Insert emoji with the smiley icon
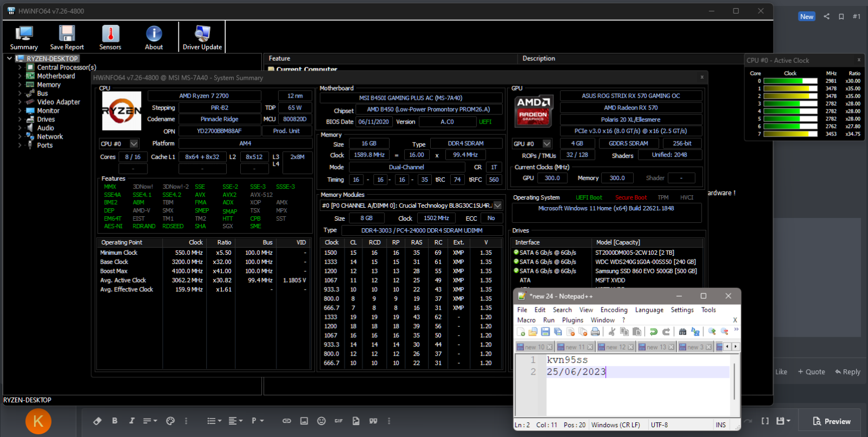This screenshot has width=868, height=437. click(321, 421)
